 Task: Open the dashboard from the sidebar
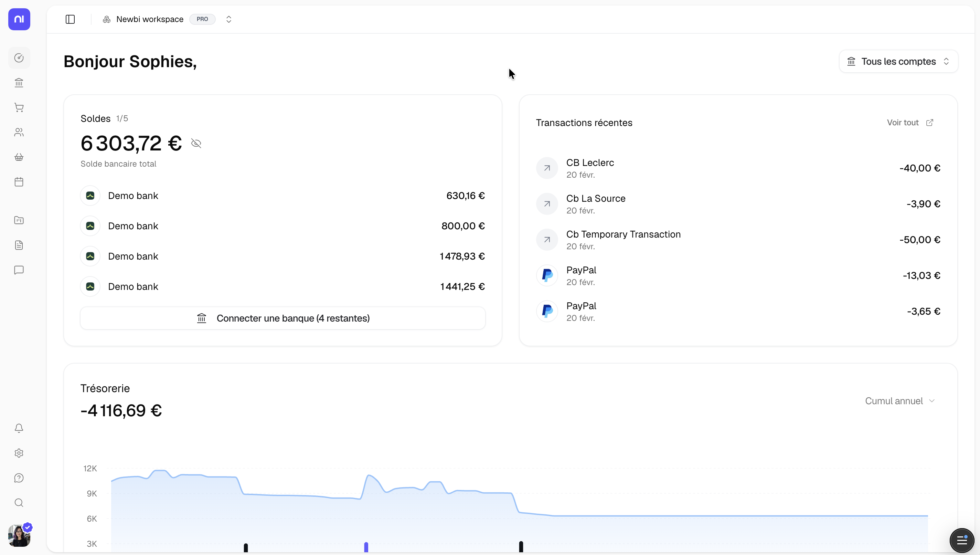19,57
